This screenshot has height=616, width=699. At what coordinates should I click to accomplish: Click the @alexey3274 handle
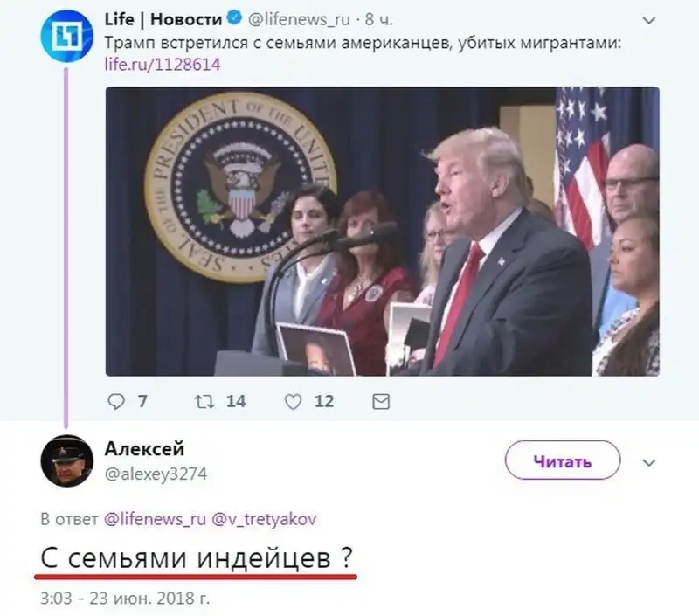point(156,474)
